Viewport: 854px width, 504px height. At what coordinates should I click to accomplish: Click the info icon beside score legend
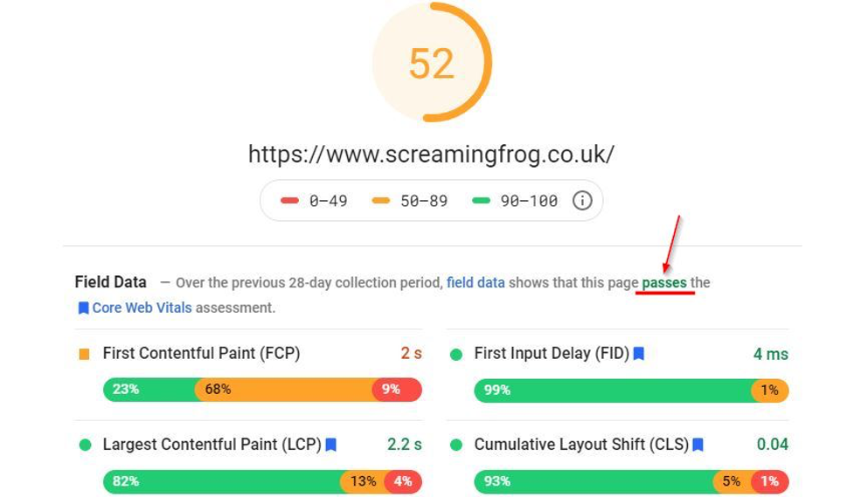pyautogui.click(x=581, y=201)
